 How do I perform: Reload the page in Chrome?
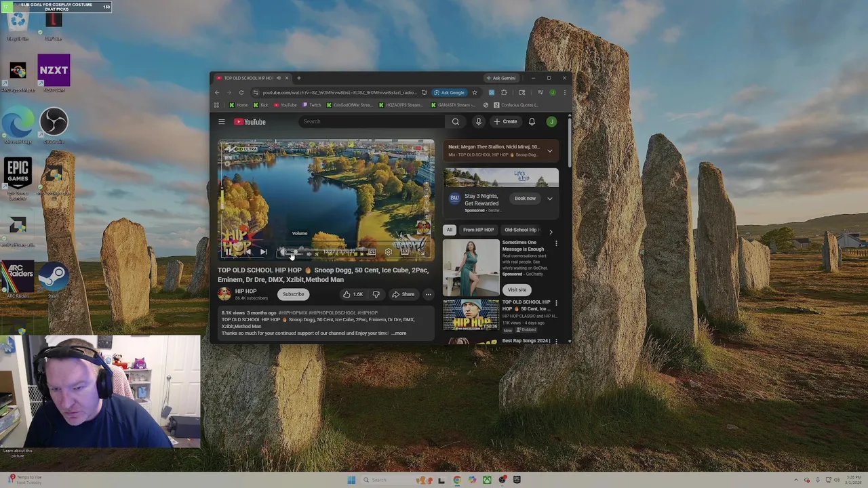click(241, 92)
